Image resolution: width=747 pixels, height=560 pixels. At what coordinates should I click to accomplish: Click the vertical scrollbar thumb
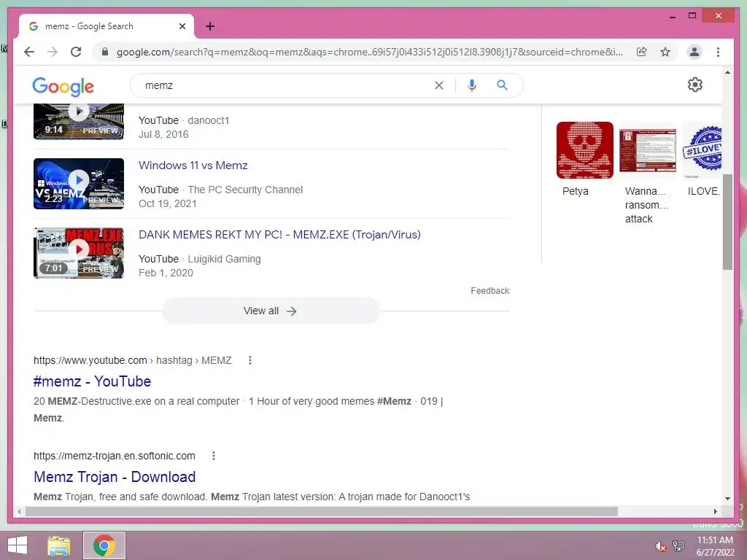pos(727,222)
